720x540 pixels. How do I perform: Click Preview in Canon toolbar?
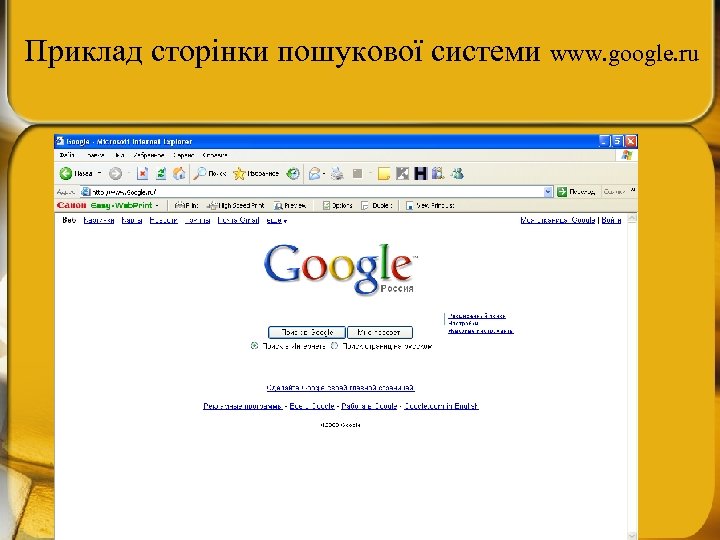tap(290, 206)
